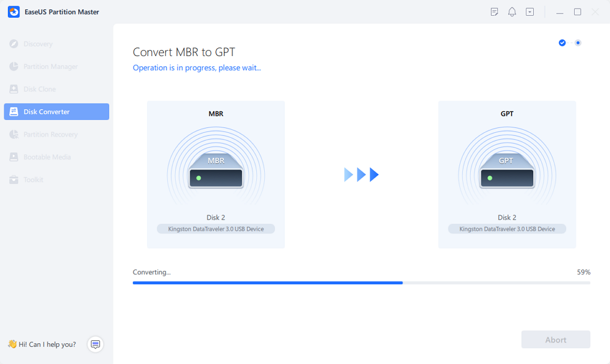Screen dimensions: 610x364
Task: Click the bold MBR card title
Action: (x=216, y=113)
